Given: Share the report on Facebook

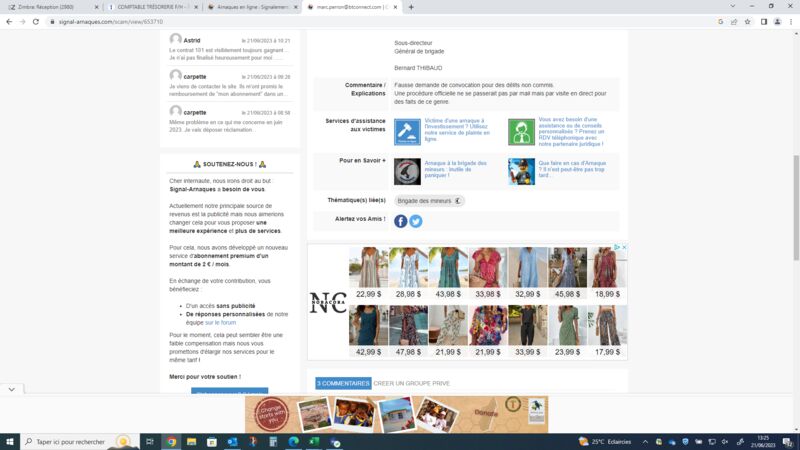Looking at the screenshot, I should point(401,221).
